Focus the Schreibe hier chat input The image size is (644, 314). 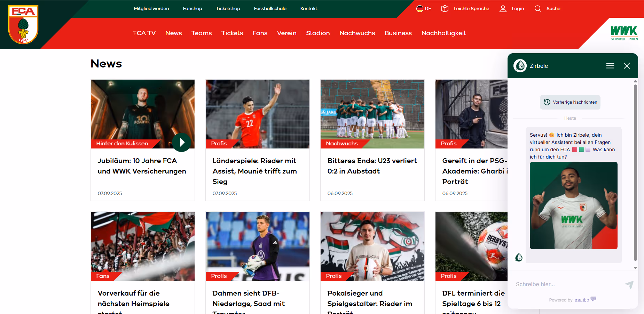(567, 284)
